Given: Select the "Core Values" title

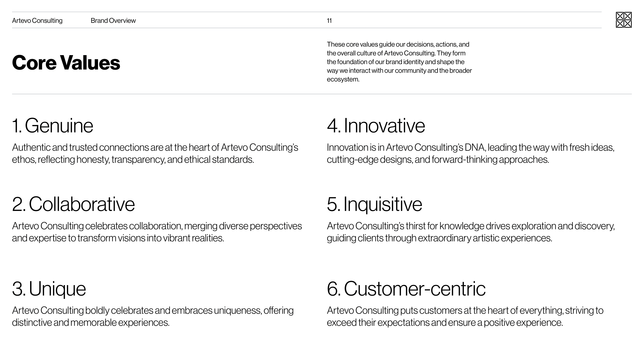Looking at the screenshot, I should coord(66,63).
